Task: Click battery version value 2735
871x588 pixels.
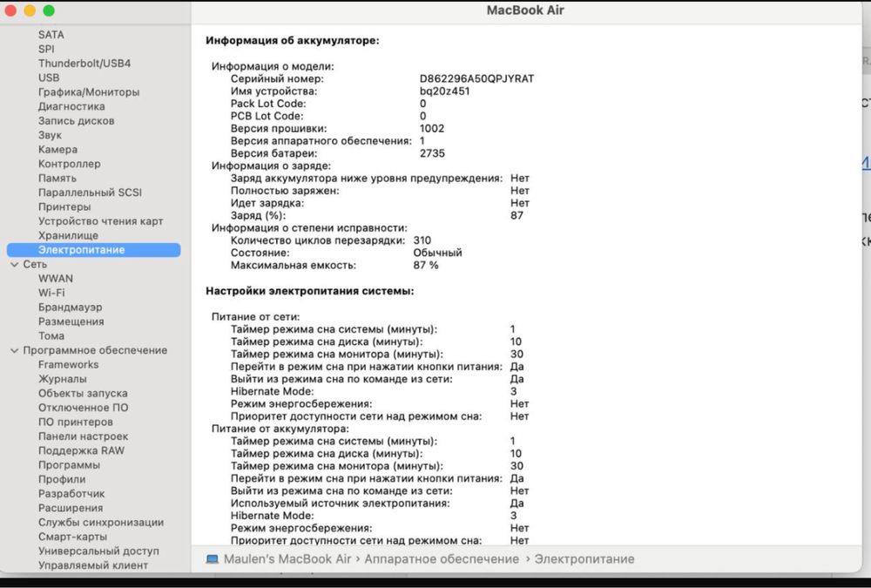Action: pos(432,153)
